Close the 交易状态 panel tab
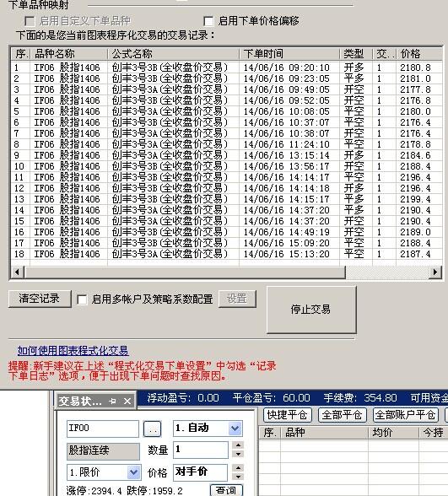 127,402
